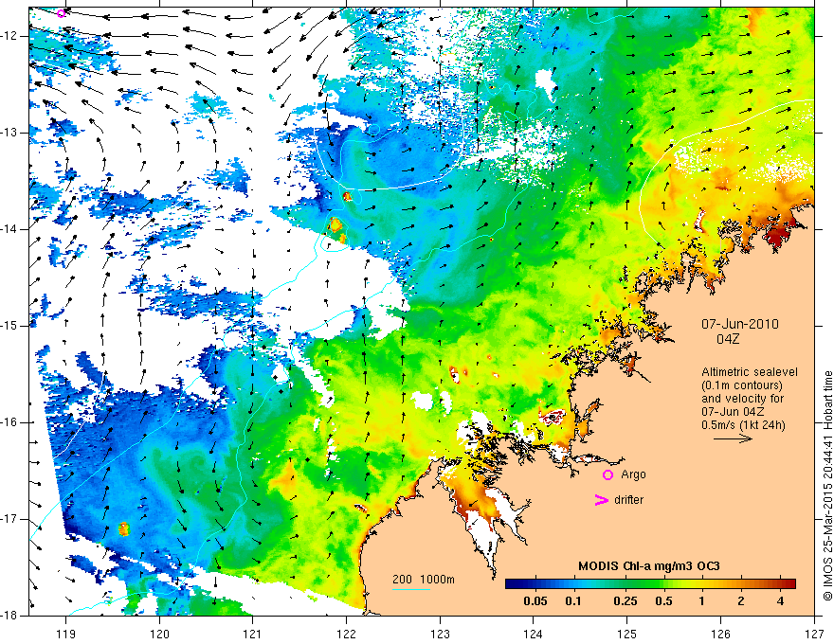Click the 0.5m/s reference velocity arrow
This screenshot has width=834, height=644.
pos(733,438)
